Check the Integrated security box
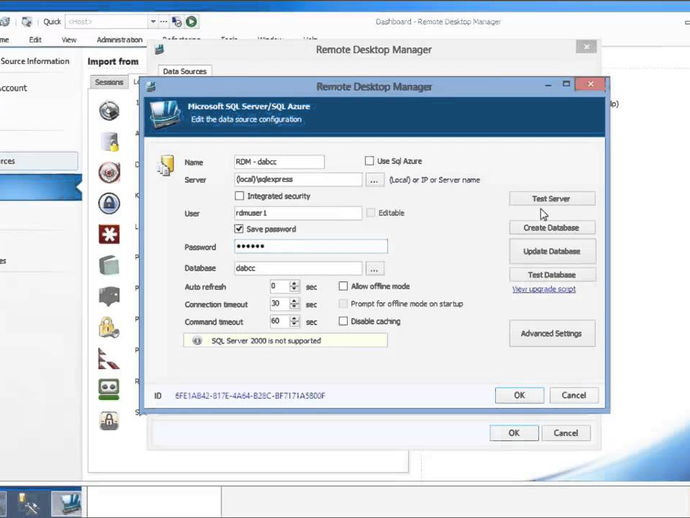The width and height of the screenshot is (690, 518). point(239,195)
